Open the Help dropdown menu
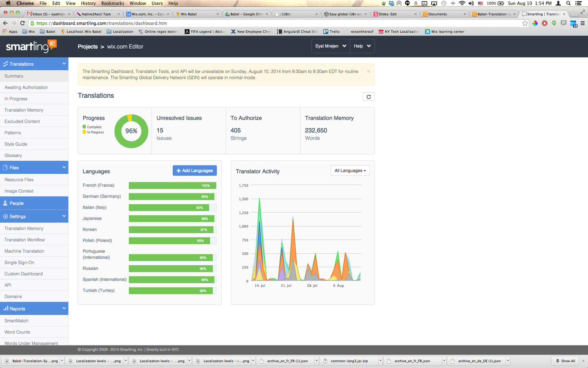Image resolution: width=588 pixels, height=368 pixels. pos(362,46)
